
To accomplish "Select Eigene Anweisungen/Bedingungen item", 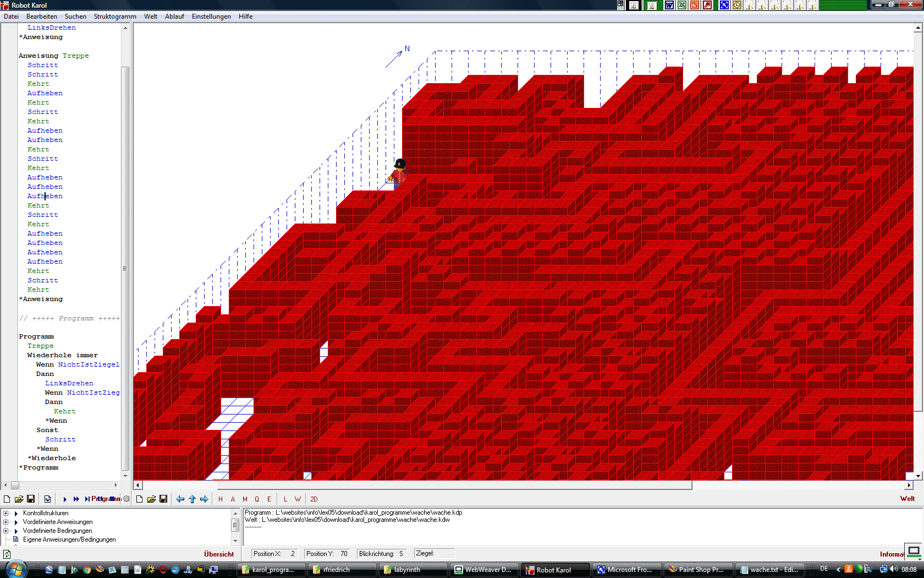I will point(69,539).
